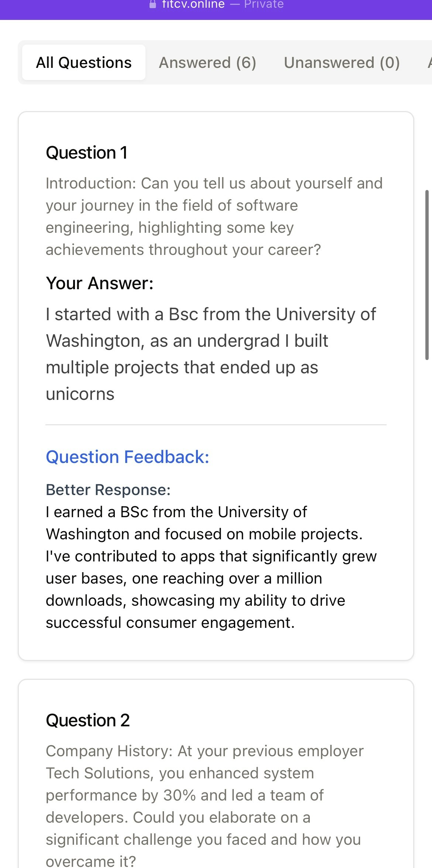Click the better response paragraph about mobile projects
Viewport: 432px width, 868px height.
[x=210, y=567]
